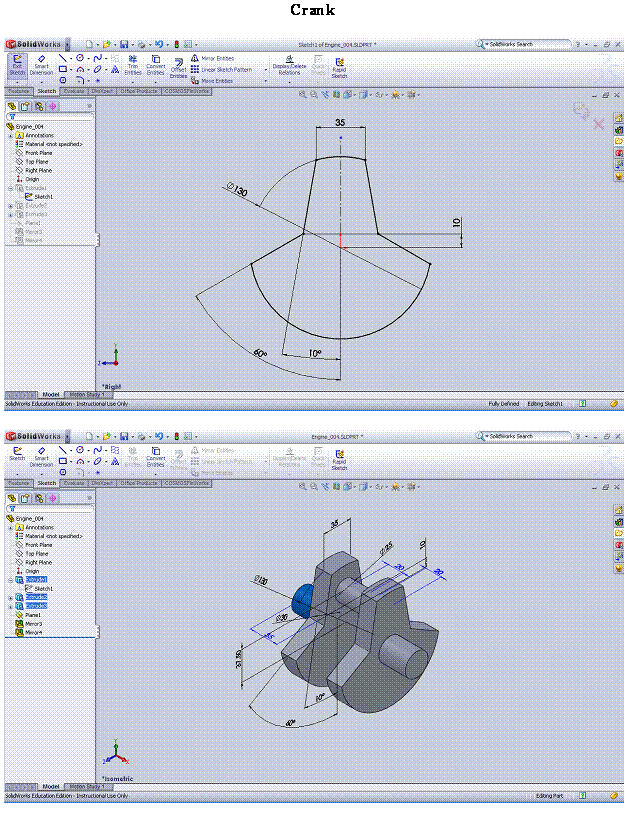Click the red cancel-sketch X in the sketch-editing window
624x820 pixels.
click(598, 124)
